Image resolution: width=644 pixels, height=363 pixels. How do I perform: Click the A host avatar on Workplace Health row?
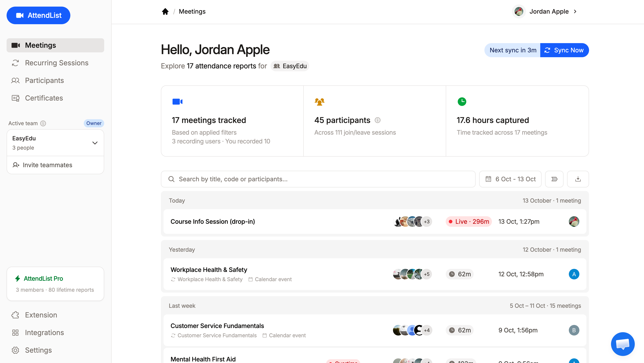pyautogui.click(x=574, y=274)
